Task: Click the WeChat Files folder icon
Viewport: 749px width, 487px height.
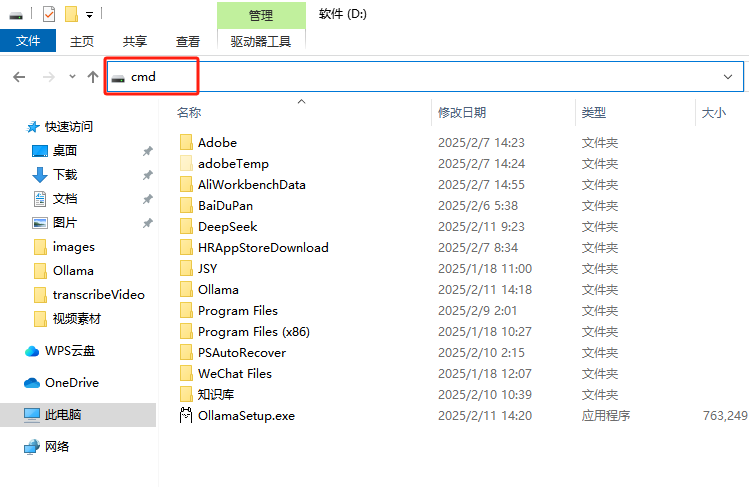Action: pos(186,373)
